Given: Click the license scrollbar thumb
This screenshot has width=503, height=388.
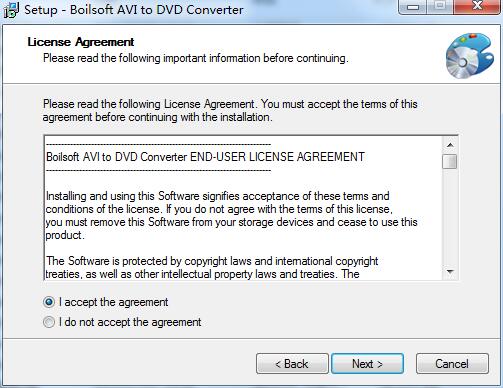Looking at the screenshot, I should click(x=450, y=161).
